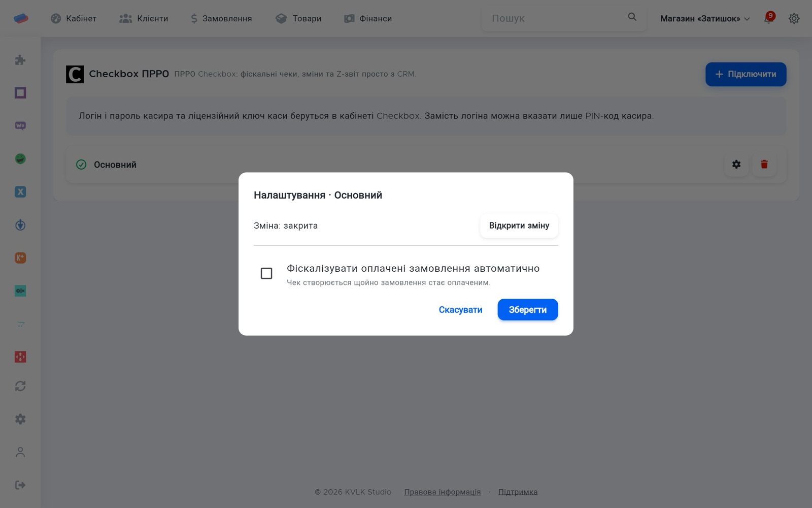Click the gear icon on Основний row
The image size is (812, 508).
pos(736,164)
